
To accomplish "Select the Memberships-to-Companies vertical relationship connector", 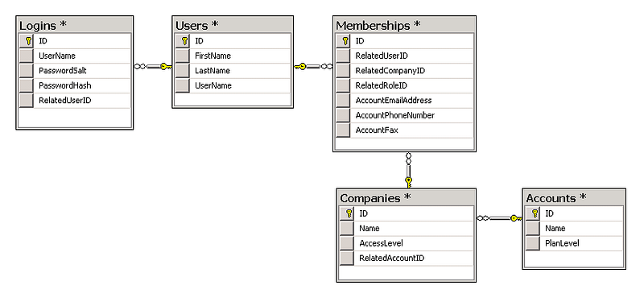I will pos(408,170).
